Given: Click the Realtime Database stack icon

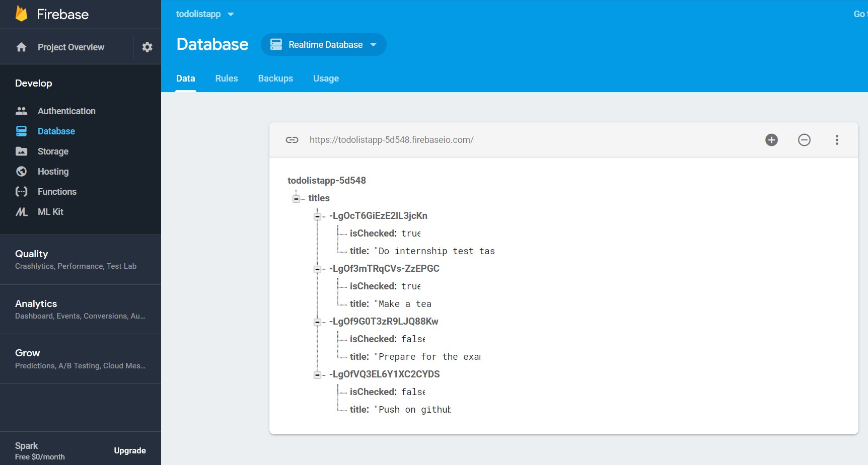Looking at the screenshot, I should coord(276,44).
